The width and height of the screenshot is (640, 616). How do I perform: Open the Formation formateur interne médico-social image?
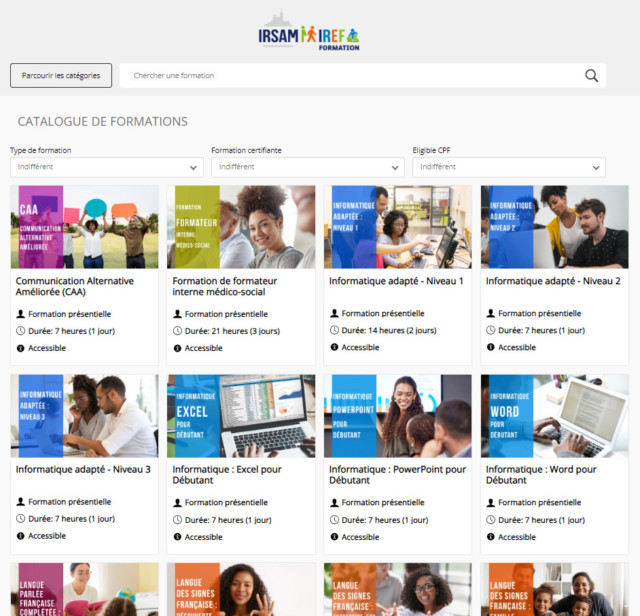[241, 227]
